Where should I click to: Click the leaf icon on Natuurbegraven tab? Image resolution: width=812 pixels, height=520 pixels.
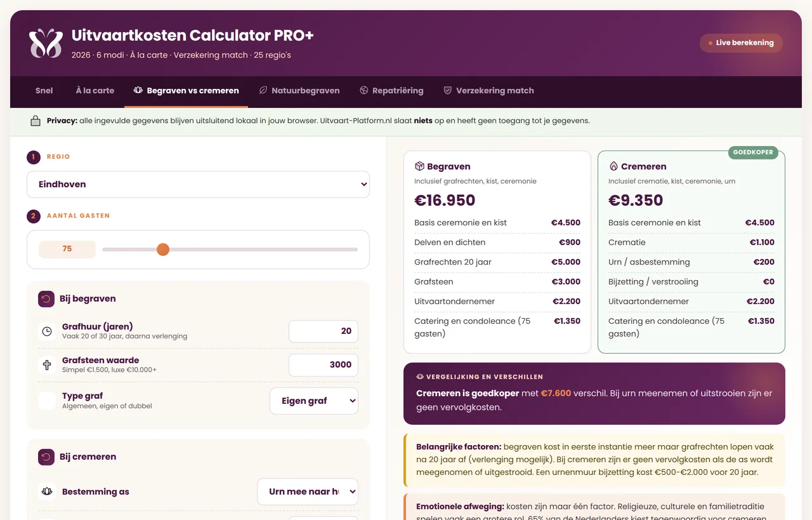pos(263,90)
